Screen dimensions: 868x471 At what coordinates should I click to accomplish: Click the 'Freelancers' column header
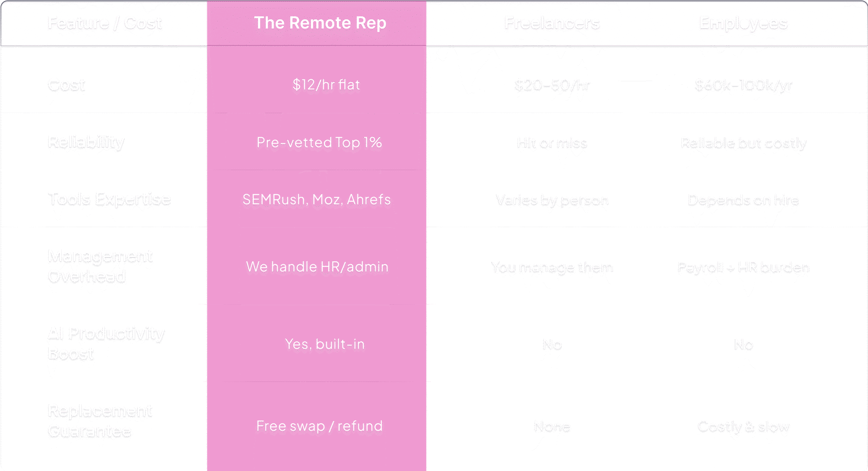pos(552,23)
